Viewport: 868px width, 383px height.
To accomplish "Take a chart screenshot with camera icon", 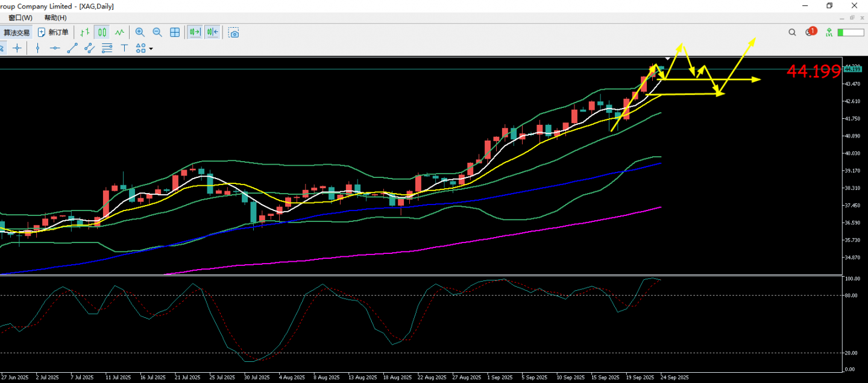I will 233,33.
